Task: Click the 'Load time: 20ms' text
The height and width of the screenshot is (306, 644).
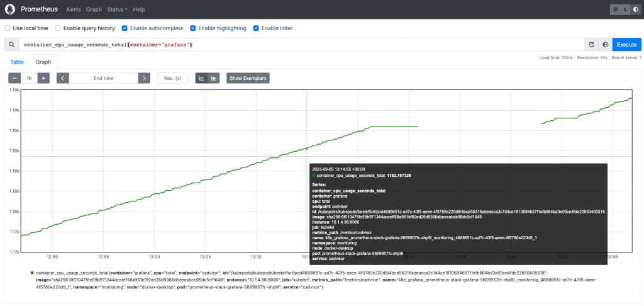Action: [556, 57]
